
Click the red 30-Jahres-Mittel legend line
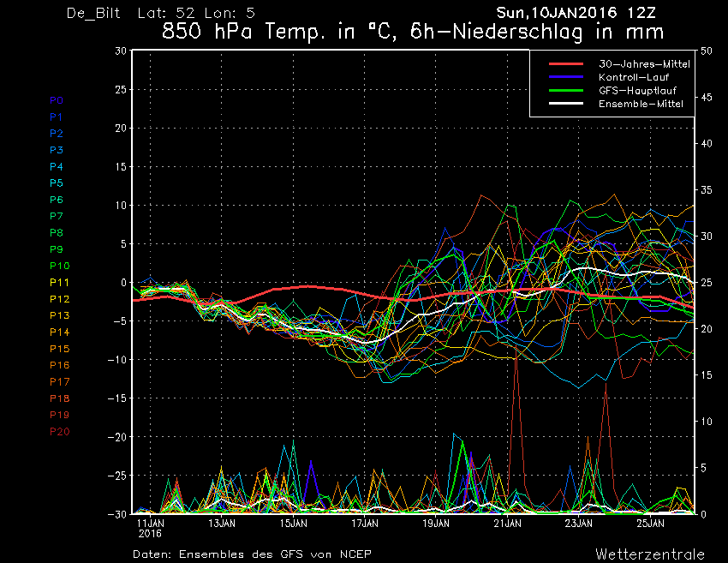coord(565,63)
